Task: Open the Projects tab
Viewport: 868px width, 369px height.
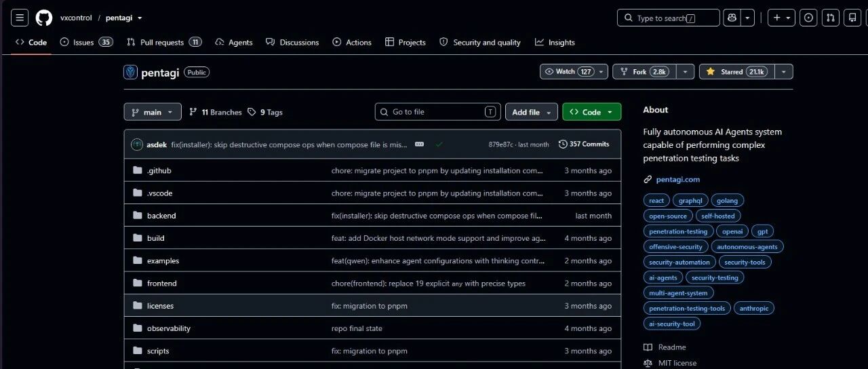Action: click(x=406, y=42)
